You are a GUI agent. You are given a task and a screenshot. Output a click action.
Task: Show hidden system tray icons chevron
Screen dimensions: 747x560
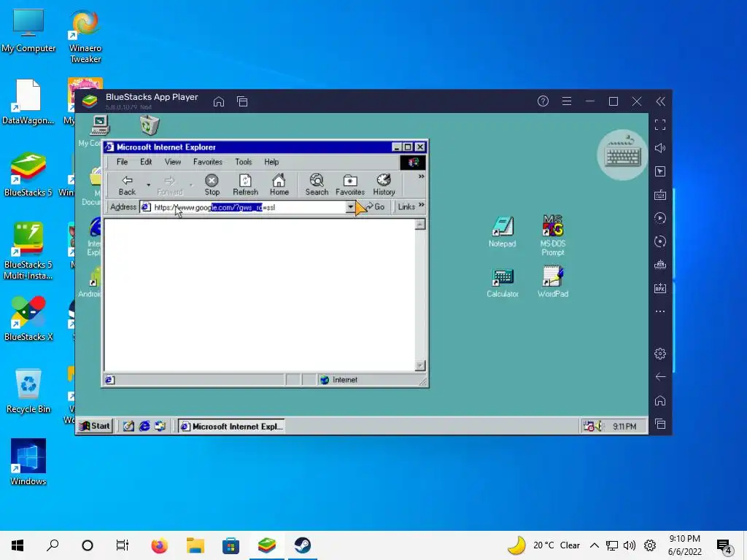coord(594,545)
